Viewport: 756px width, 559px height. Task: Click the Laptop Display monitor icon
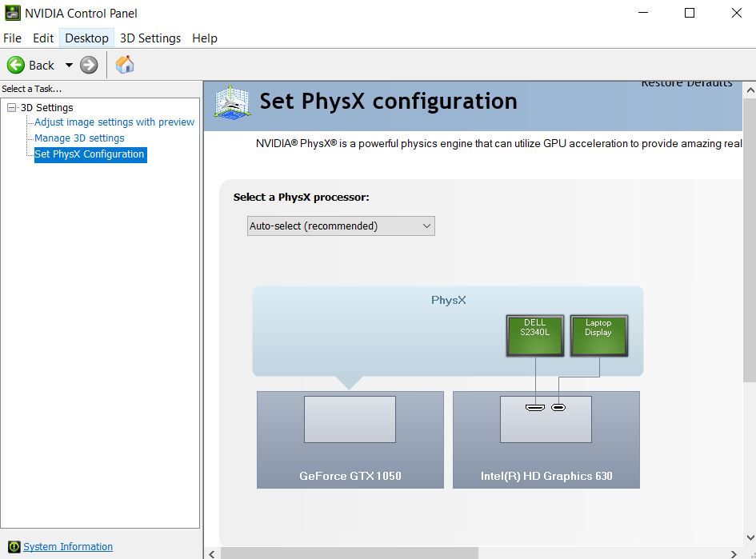(598, 334)
